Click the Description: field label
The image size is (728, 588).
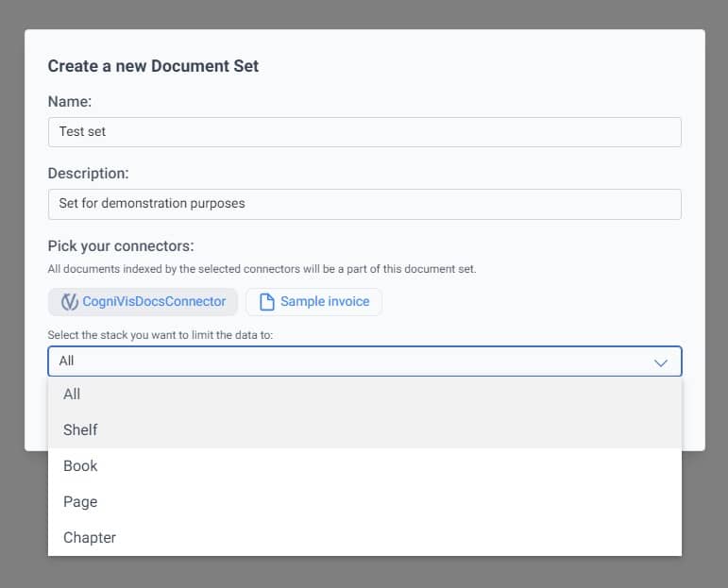[x=88, y=174]
